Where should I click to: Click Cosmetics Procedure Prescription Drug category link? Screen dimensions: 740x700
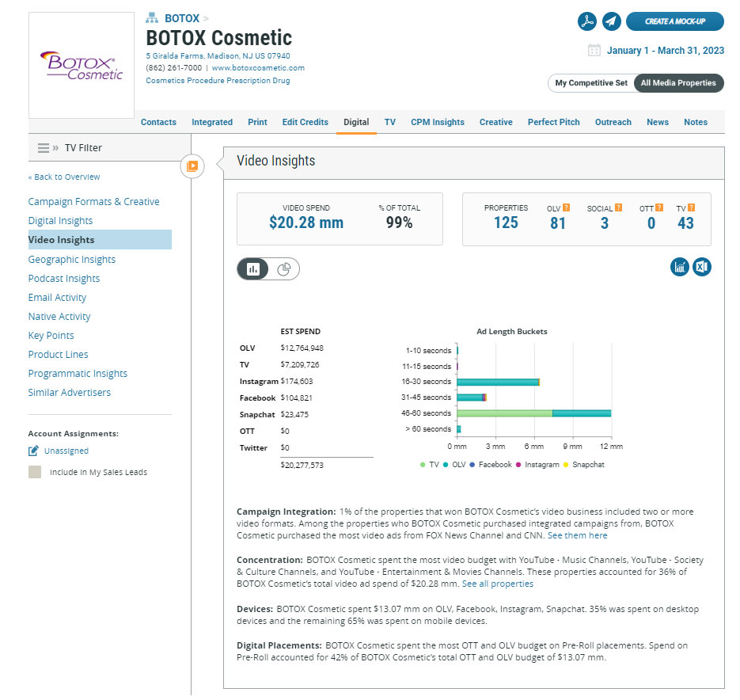point(218,80)
